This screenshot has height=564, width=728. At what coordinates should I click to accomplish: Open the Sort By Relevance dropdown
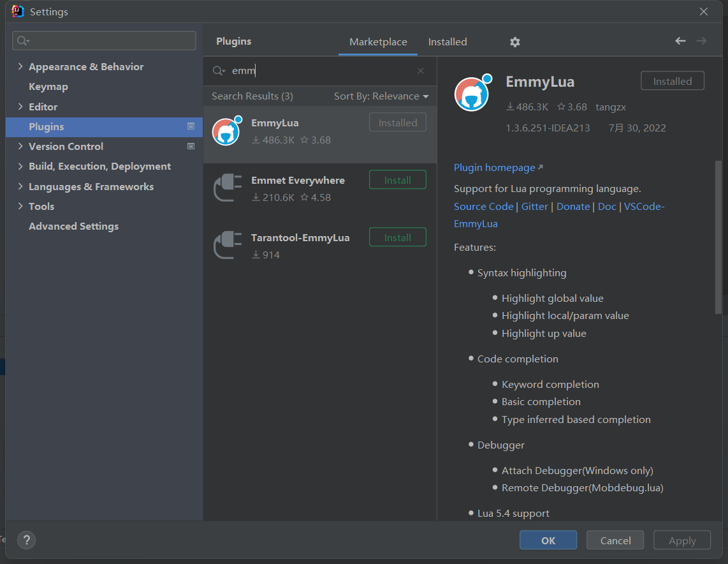[381, 96]
